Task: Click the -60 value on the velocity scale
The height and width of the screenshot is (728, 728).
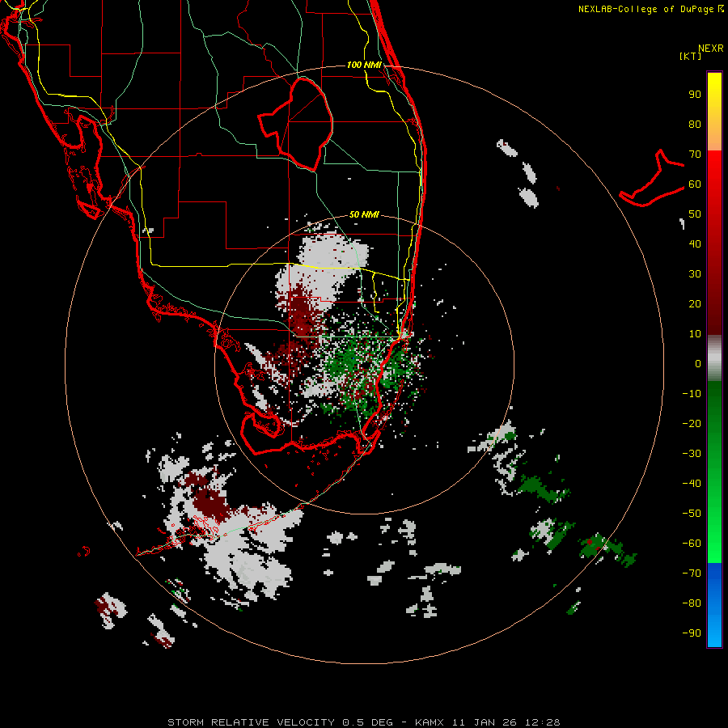Action: click(692, 544)
